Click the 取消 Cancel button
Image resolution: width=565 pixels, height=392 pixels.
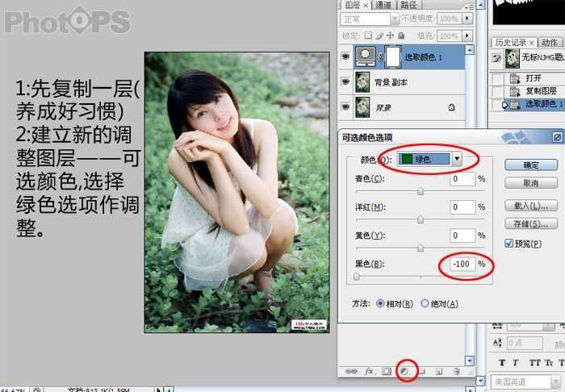click(x=531, y=183)
